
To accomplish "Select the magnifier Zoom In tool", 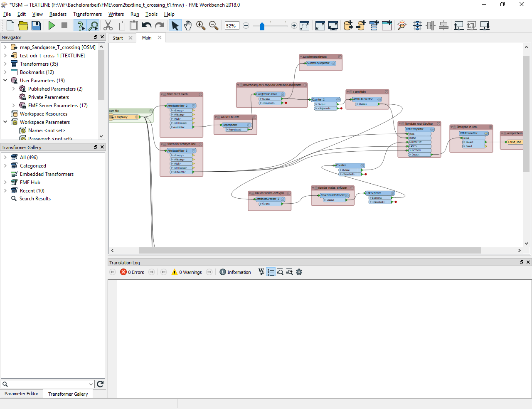I will tap(201, 26).
